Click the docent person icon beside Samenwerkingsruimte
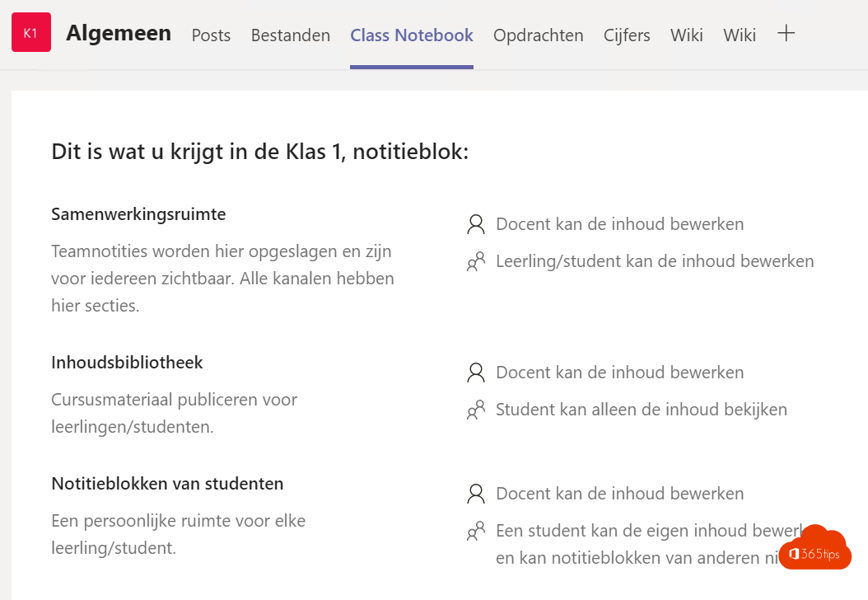868x600 pixels. [475, 223]
